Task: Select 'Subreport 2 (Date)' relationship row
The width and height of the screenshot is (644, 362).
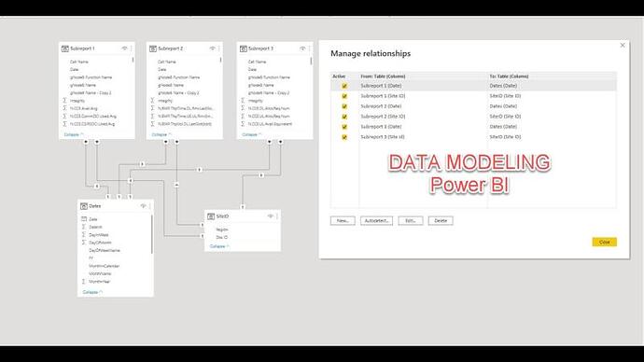Action: coord(473,106)
